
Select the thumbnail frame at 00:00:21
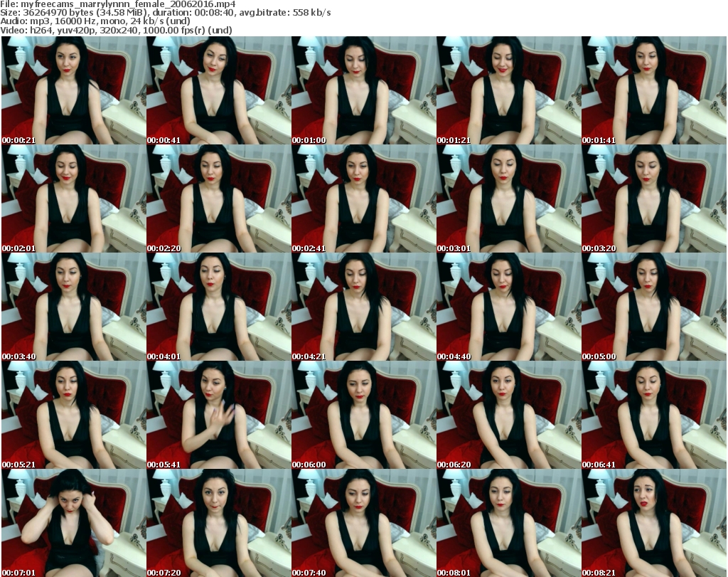(x=74, y=90)
